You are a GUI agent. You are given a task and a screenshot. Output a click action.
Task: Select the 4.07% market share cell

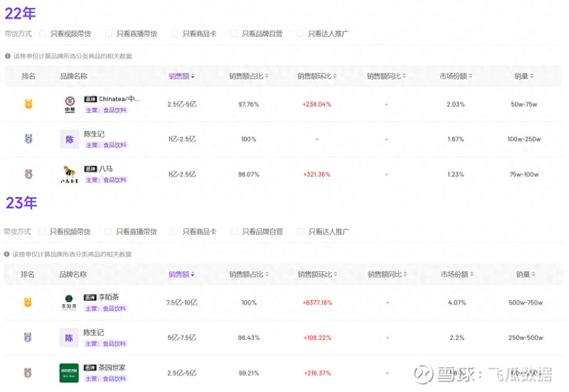[x=457, y=302]
